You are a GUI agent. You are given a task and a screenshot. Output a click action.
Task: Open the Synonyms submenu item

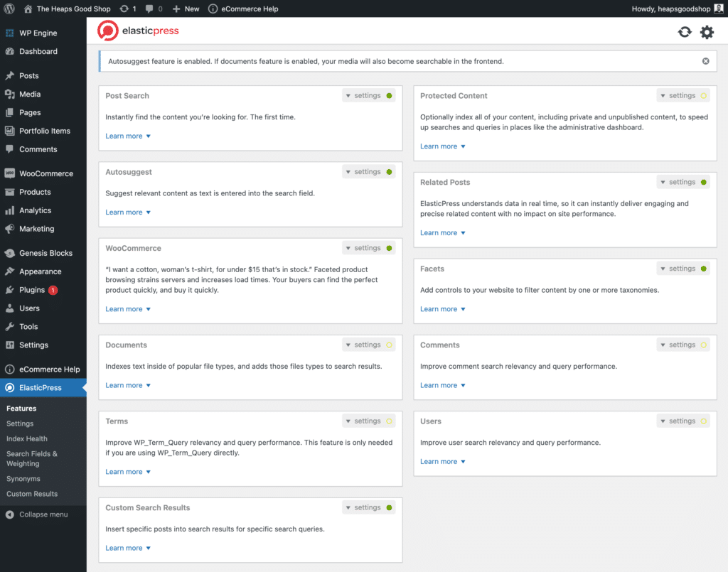(23, 479)
